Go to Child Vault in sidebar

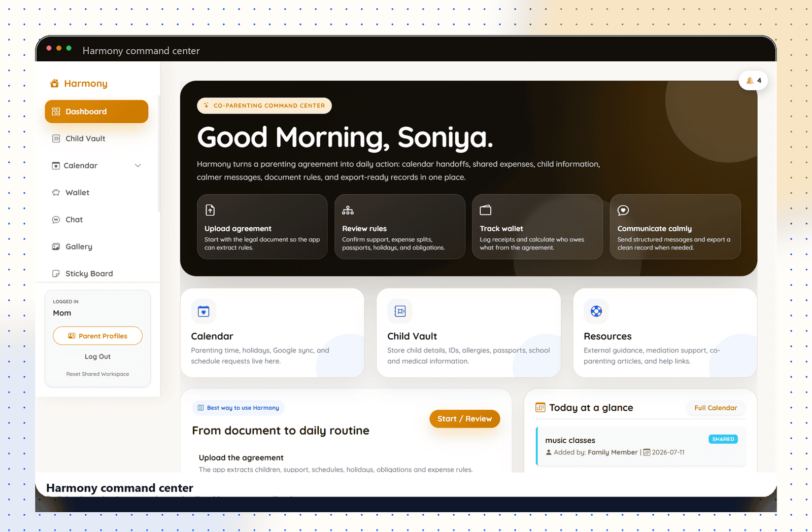pyautogui.click(x=96, y=138)
